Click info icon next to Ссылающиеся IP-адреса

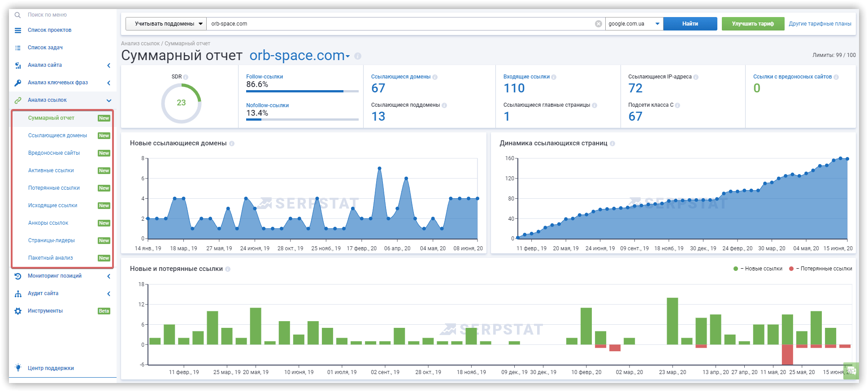[696, 77]
